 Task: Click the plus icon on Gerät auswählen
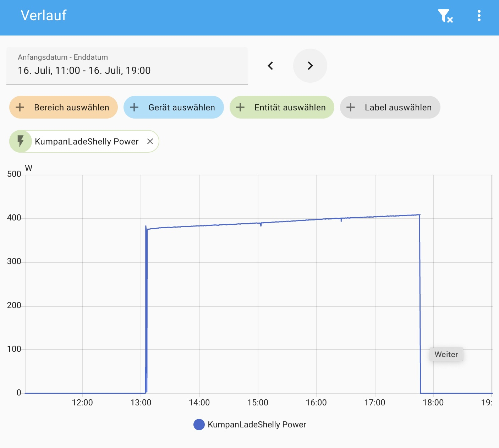134,107
